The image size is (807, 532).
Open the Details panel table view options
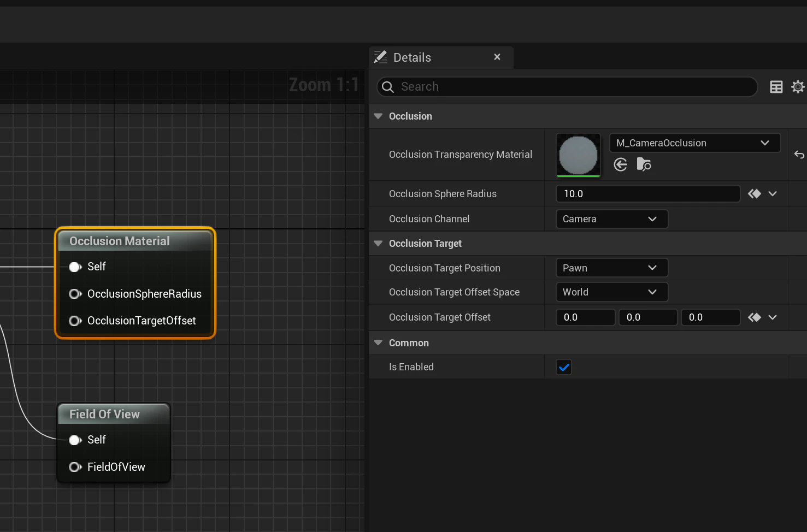tap(776, 87)
